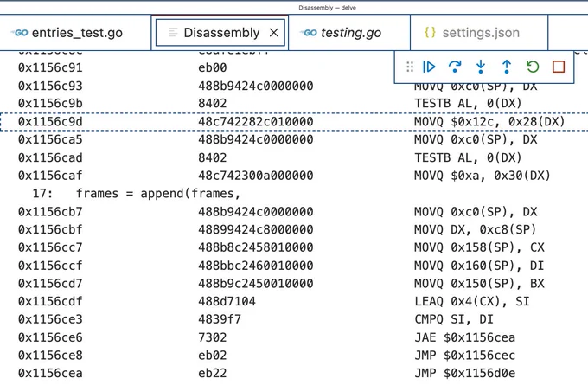Click bytes 488b8c2458010000
The image size is (588, 385).
click(x=256, y=247)
